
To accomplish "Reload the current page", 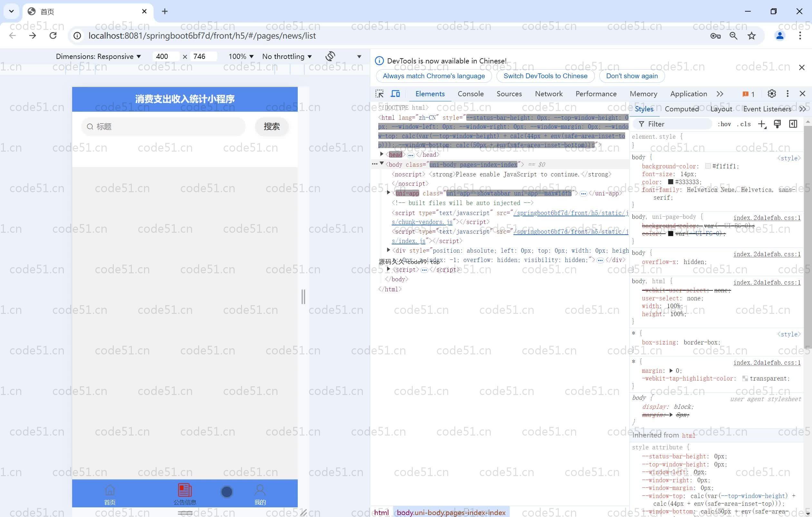I will 53,36.
